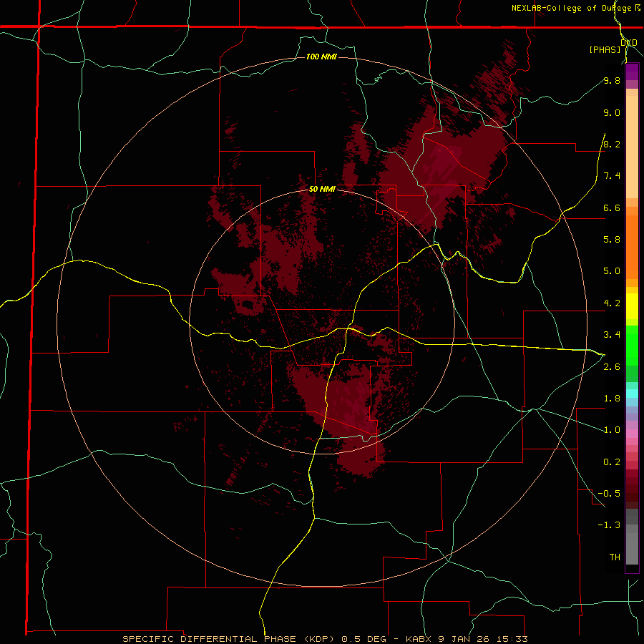The width and height of the screenshot is (644, 644).
Task: Click the 5.0 value on the color scale
Action: click(x=612, y=271)
